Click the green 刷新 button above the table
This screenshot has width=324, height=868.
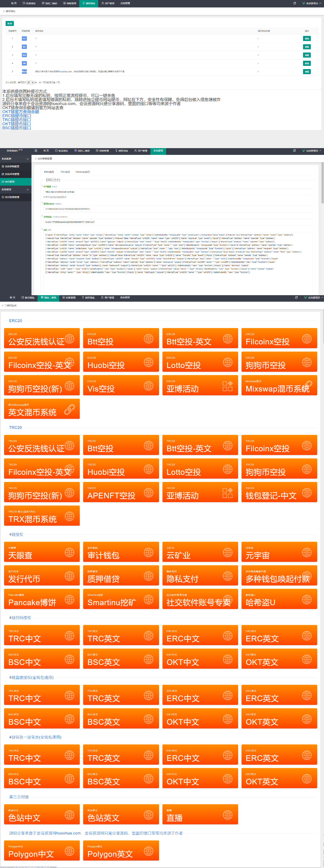[x=10, y=23]
